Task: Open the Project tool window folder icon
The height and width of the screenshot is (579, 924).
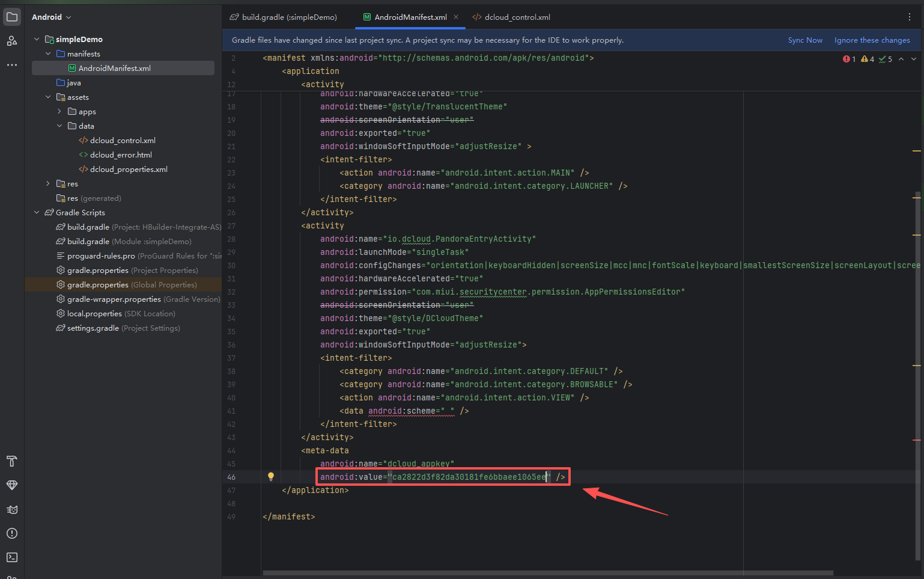Action: pyautogui.click(x=12, y=17)
